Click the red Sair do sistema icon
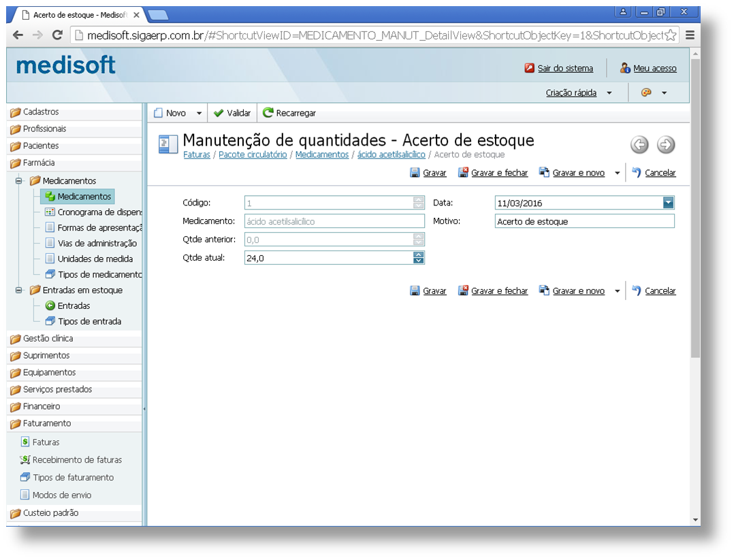This screenshot has width=734, height=560. (x=530, y=68)
